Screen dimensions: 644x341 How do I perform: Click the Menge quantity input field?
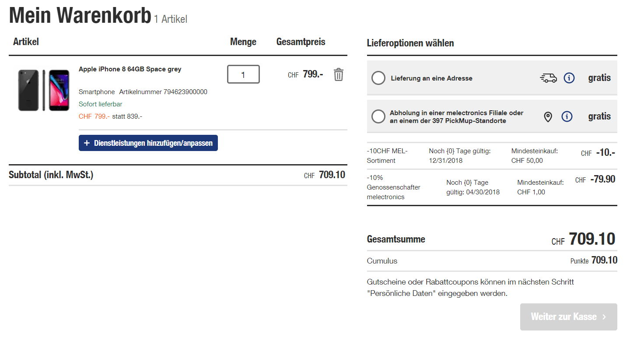tap(243, 74)
